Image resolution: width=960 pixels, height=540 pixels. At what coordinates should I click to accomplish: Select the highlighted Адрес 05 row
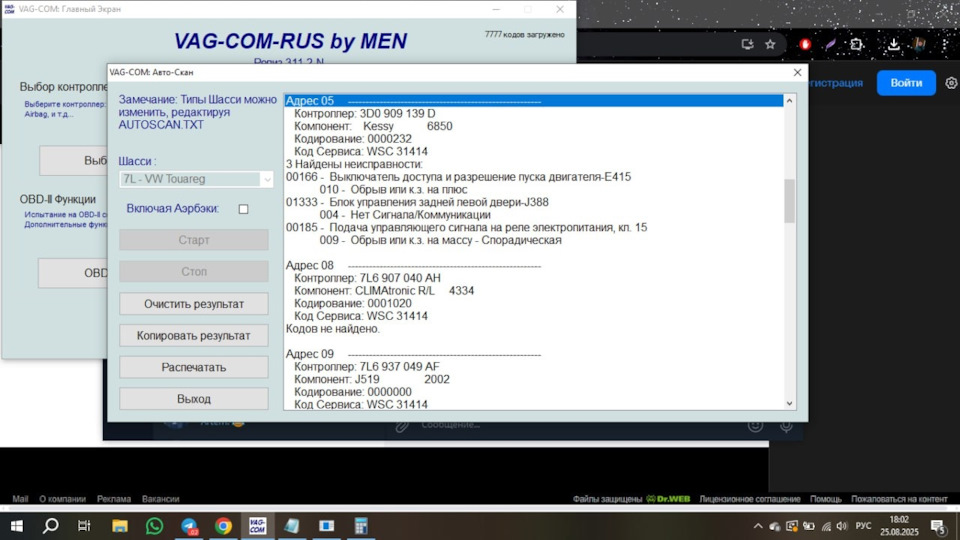tap(533, 100)
